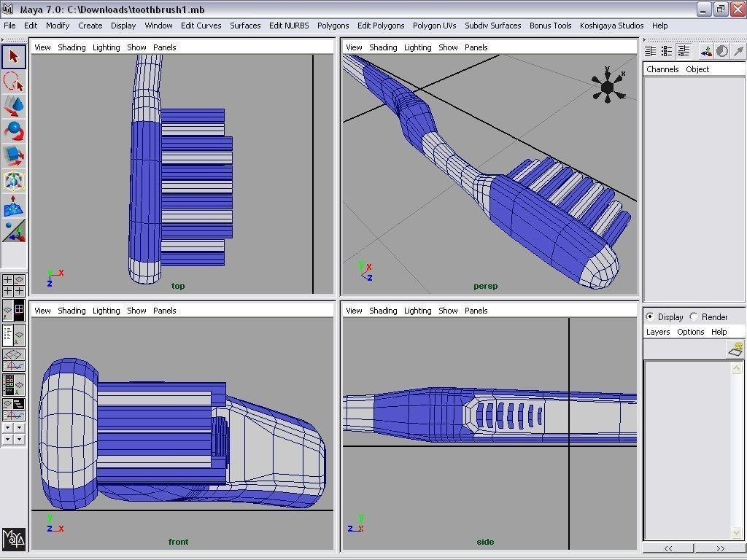Image resolution: width=747 pixels, height=560 pixels.
Task: Open Help menu in Layer Editor
Action: click(719, 332)
